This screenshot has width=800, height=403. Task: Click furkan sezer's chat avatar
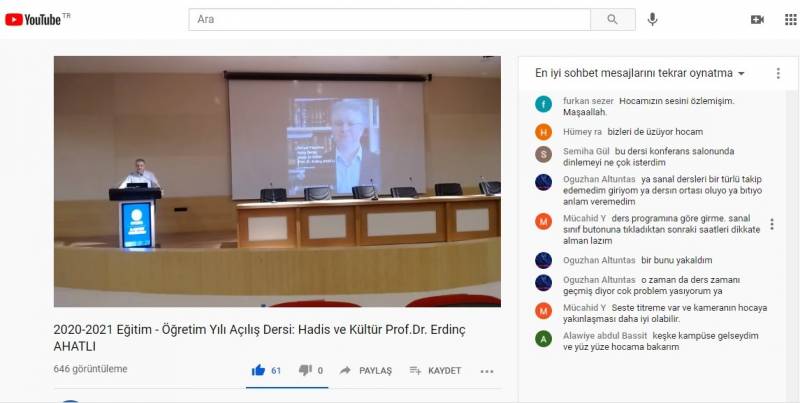click(x=543, y=104)
